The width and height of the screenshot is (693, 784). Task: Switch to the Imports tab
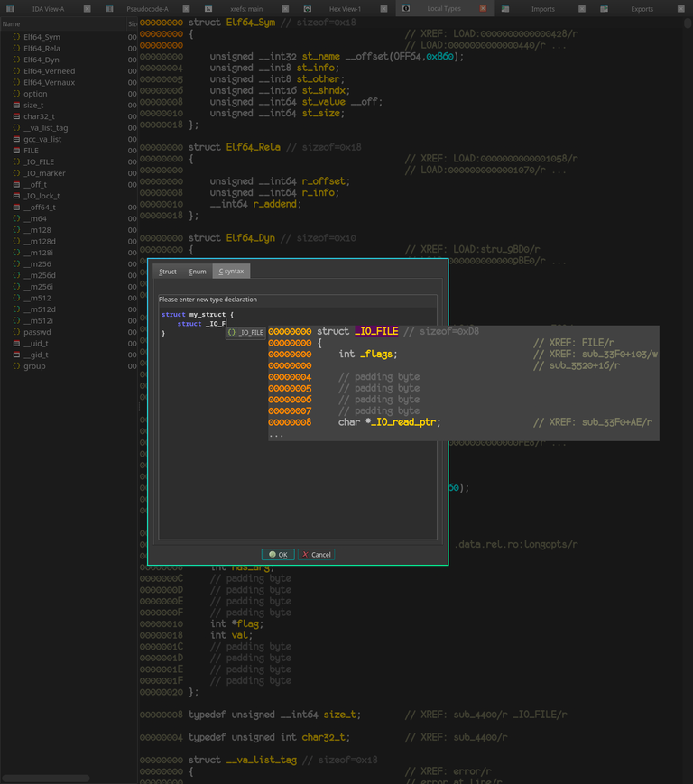tap(542, 8)
